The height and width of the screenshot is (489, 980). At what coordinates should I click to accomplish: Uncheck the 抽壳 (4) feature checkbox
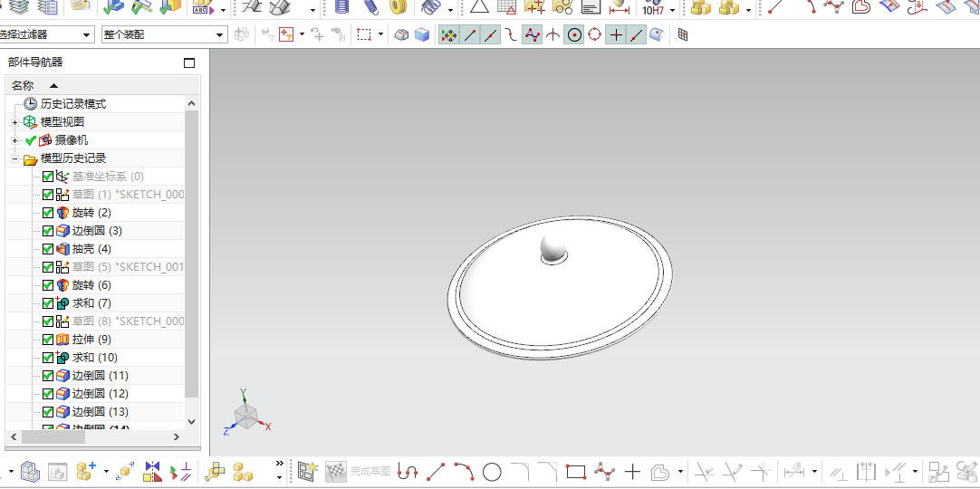pos(48,249)
